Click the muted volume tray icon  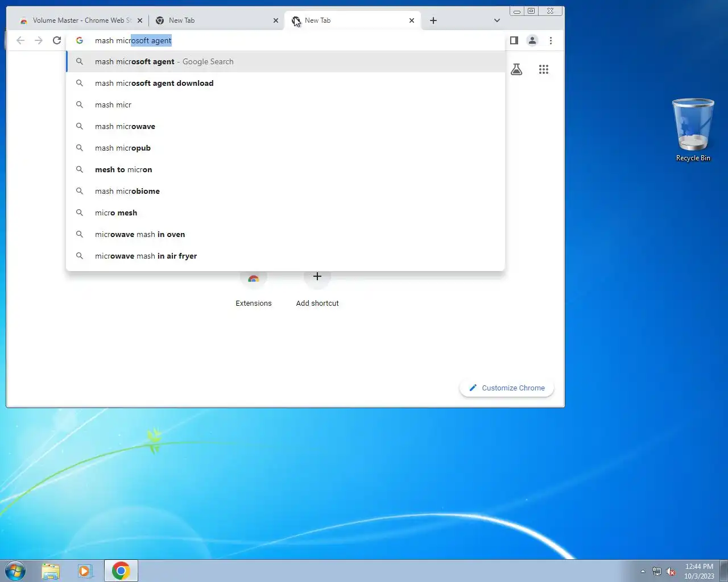point(671,571)
